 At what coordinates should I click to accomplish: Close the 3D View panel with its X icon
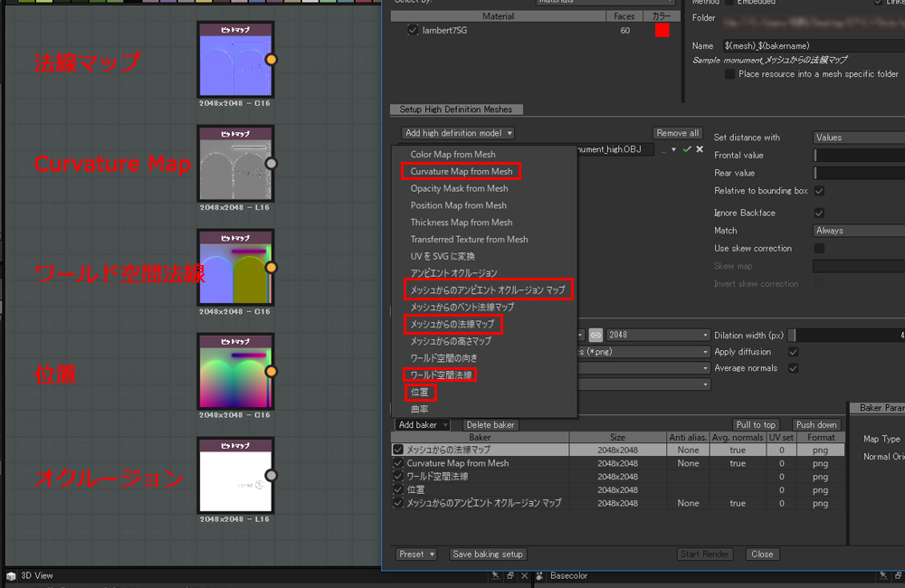524,576
